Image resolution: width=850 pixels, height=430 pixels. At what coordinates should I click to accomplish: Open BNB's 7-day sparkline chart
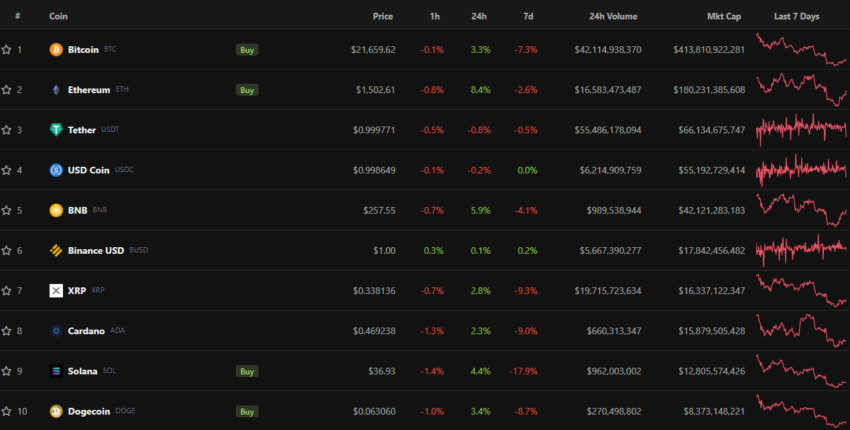(801, 210)
